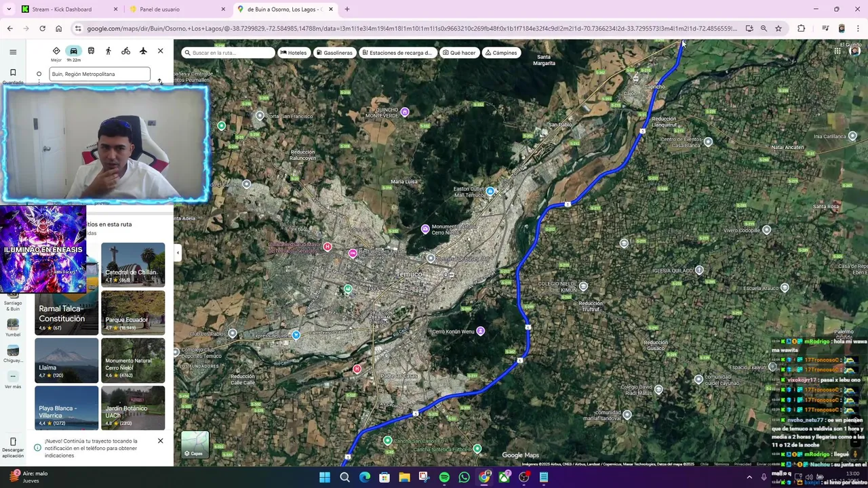
Task: Go back in browser history
Action: coord(10,28)
